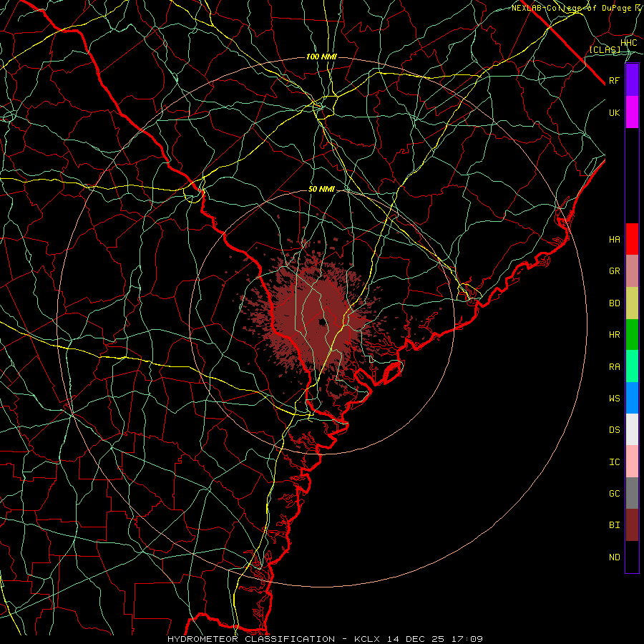Click the DS white legend swatch
The width and height of the screenshot is (644, 644).
coord(632,429)
